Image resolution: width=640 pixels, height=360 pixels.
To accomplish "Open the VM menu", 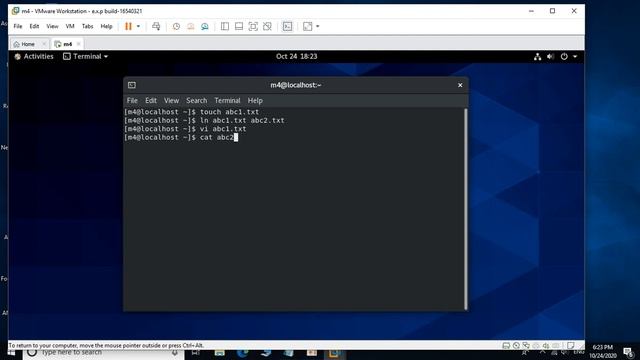I will 70,26.
